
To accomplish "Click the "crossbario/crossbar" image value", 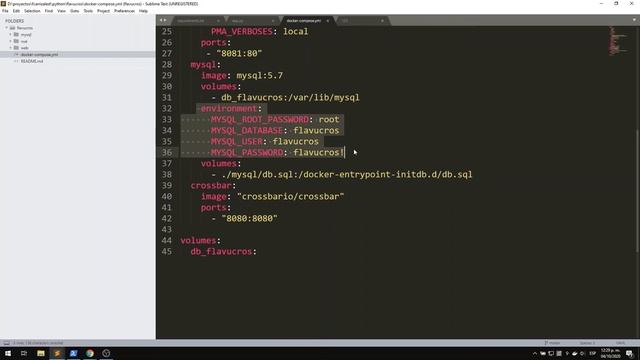I will pos(290,197).
